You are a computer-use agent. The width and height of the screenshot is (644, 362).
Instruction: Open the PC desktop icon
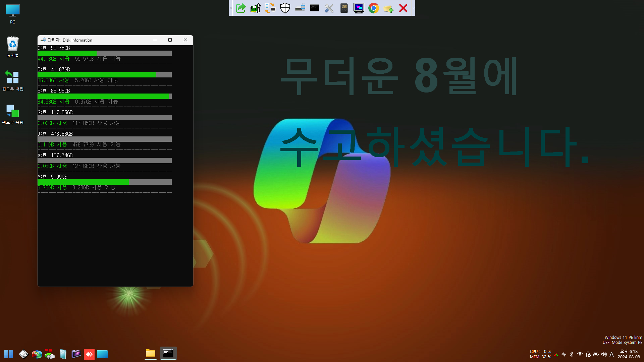(13, 14)
